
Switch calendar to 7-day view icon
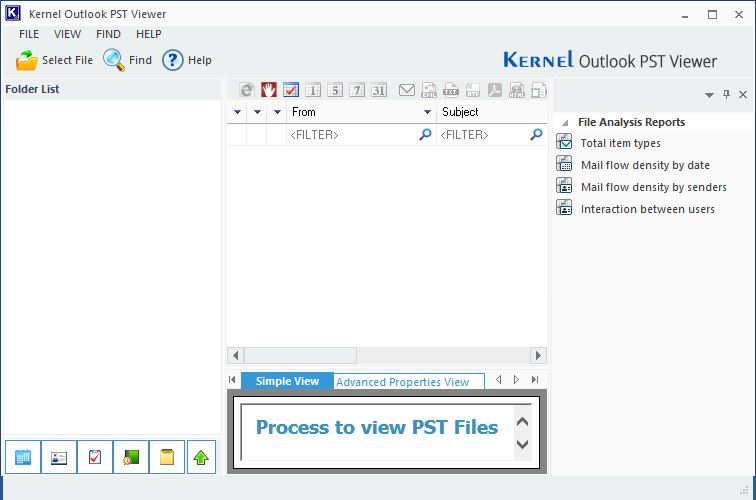[357, 90]
